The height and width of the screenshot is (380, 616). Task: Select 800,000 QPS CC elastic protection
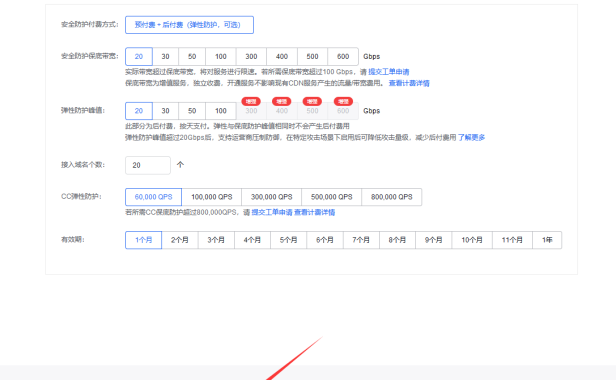pyautogui.click(x=392, y=197)
